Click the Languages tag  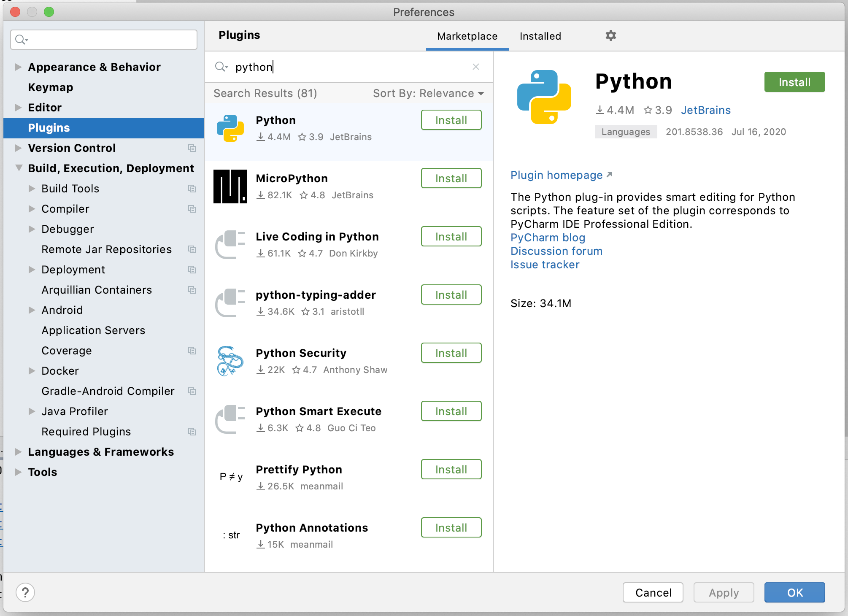(626, 132)
